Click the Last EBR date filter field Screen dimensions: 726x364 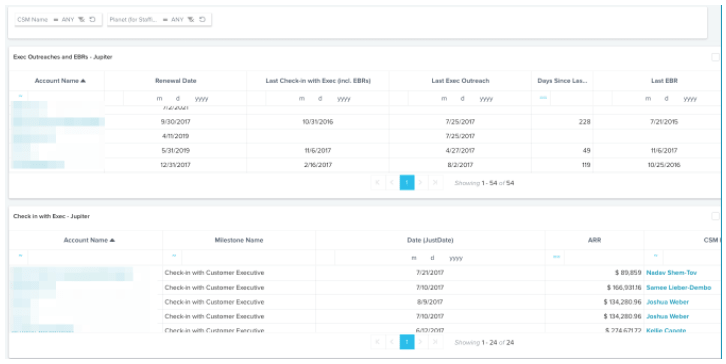pyautogui.click(x=667, y=98)
